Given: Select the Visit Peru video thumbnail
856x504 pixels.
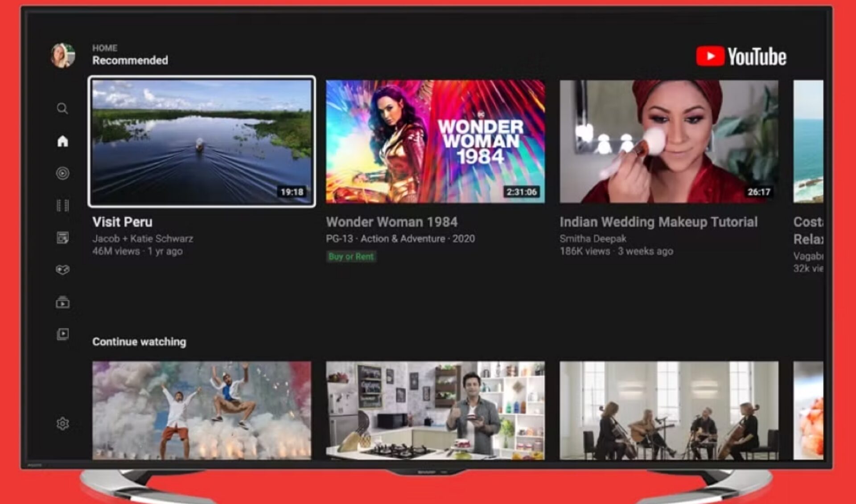Looking at the screenshot, I should 202,142.
